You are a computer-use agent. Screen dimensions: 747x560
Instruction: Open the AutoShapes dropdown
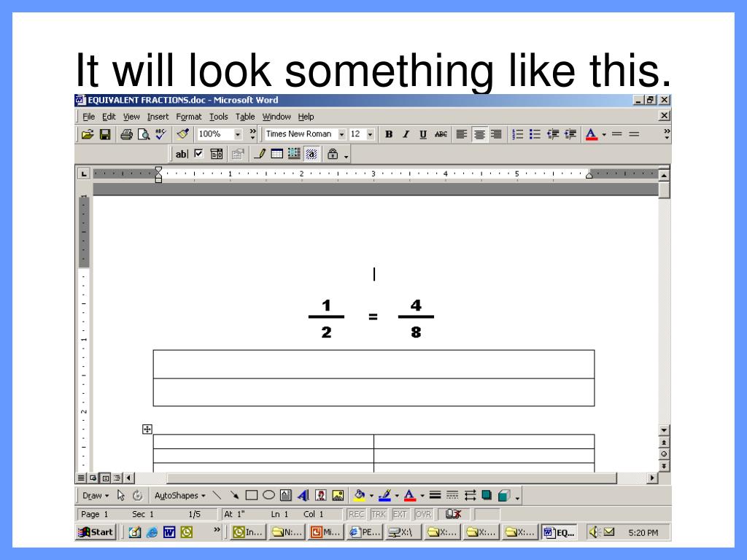(179, 496)
